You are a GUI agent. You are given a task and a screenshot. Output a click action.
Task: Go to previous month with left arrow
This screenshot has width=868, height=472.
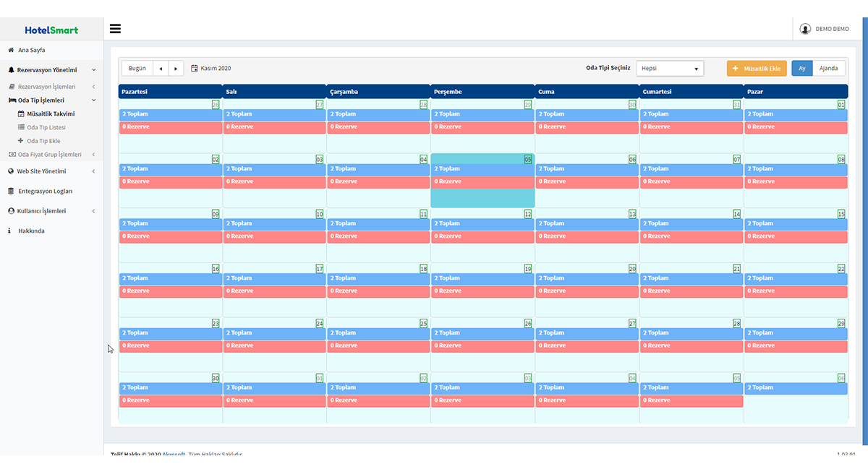tap(161, 69)
